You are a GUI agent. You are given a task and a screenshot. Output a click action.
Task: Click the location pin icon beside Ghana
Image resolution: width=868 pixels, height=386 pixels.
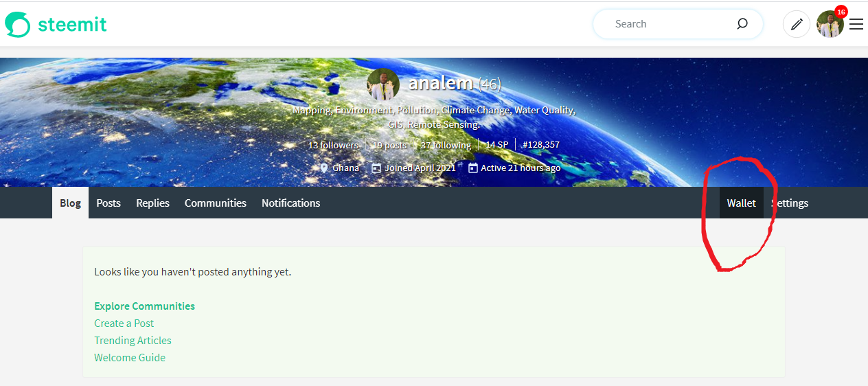click(324, 168)
